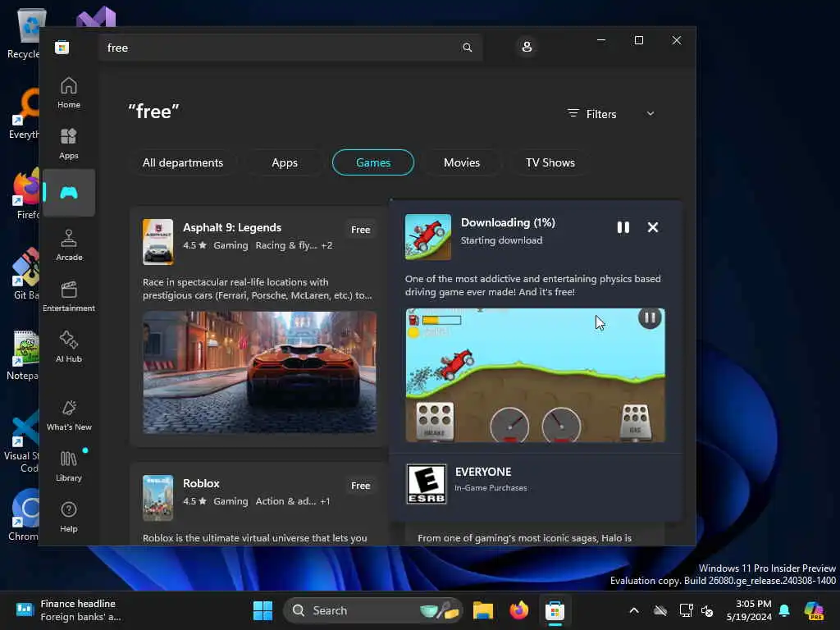The height and width of the screenshot is (630, 840).
Task: Select the Games filter tab
Action: coord(373,162)
